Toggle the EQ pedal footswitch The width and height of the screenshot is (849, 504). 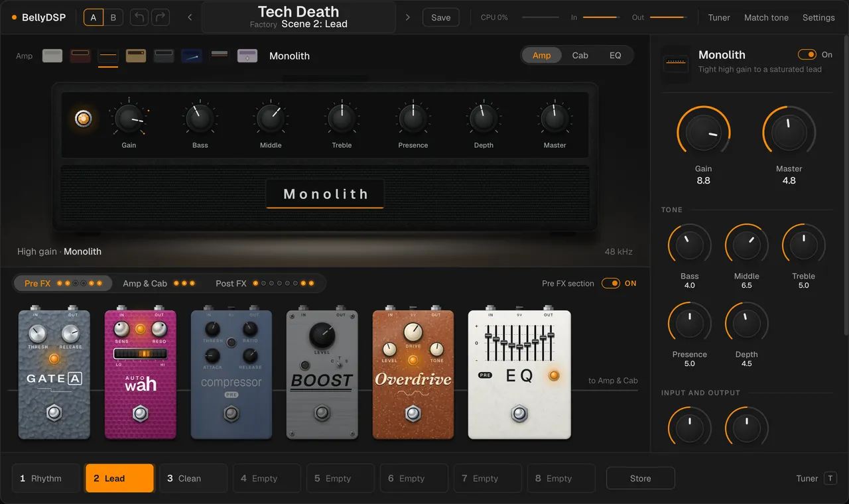(x=519, y=414)
